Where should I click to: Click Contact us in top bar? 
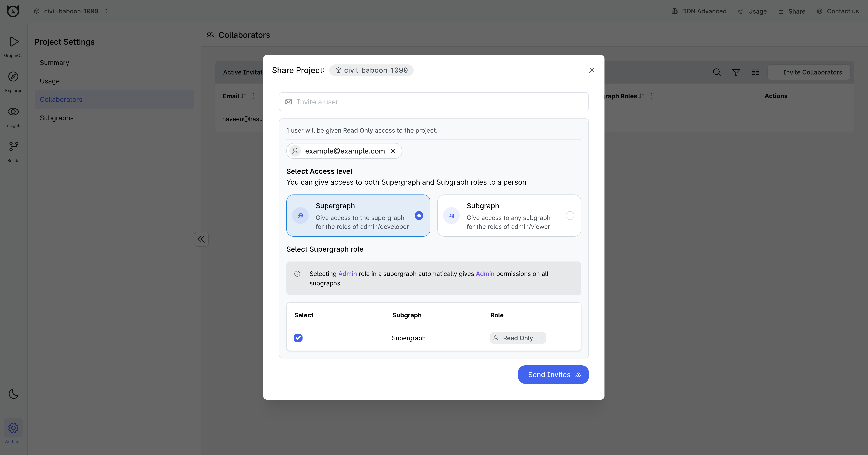(x=838, y=11)
